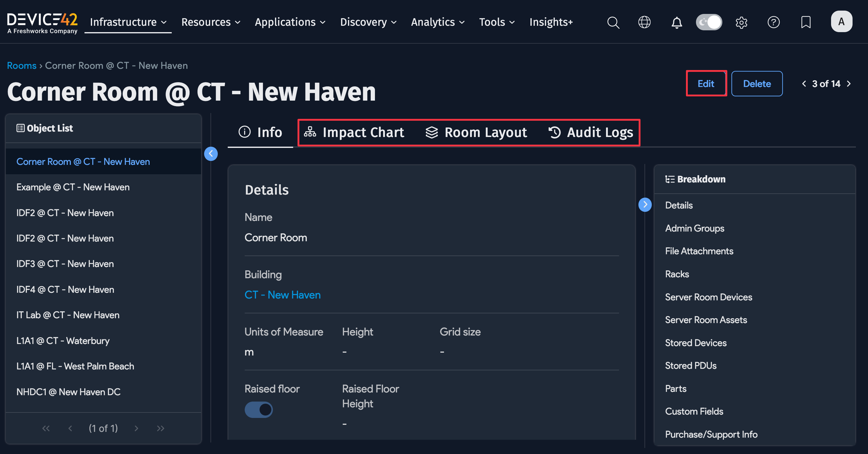Open the Discovery dropdown menu
This screenshot has width=868, height=454.
pyautogui.click(x=368, y=22)
